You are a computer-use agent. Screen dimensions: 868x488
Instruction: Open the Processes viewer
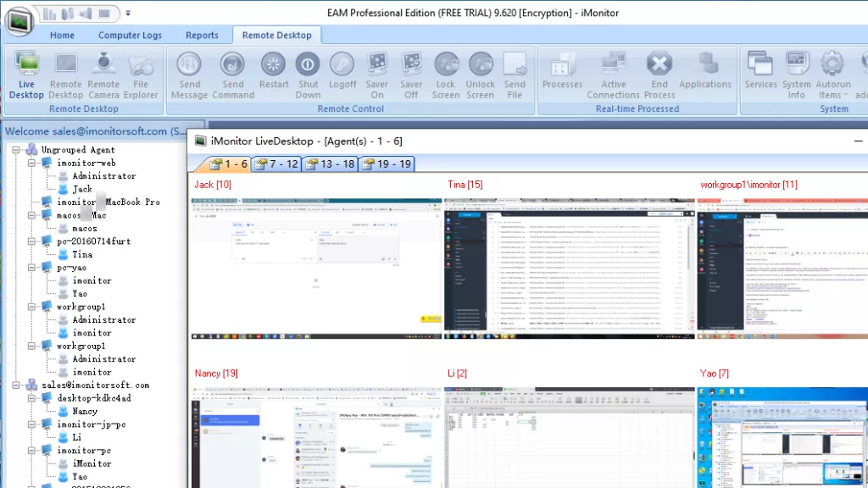coord(563,70)
